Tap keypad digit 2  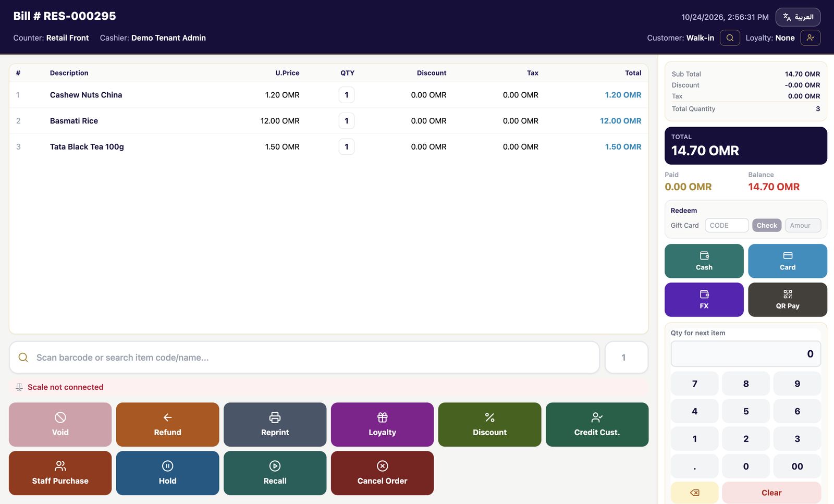tap(746, 439)
